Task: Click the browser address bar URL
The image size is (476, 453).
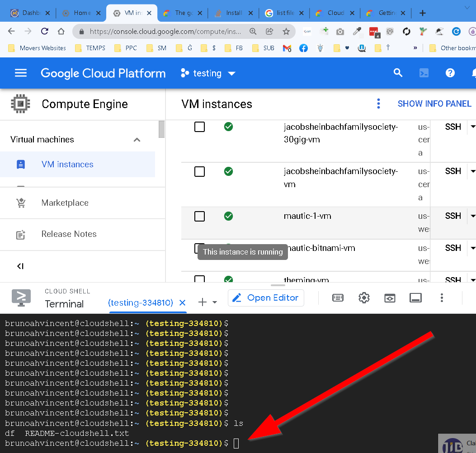Action: (x=165, y=32)
